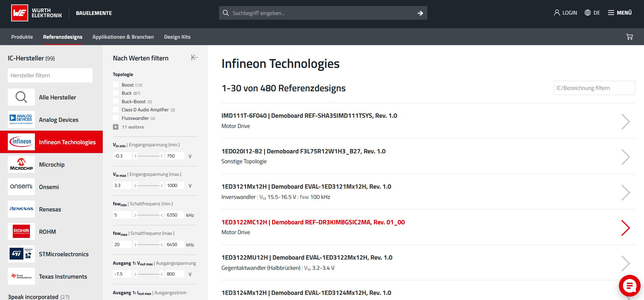Check the Buck topology filter
The image size is (644, 300).
tap(116, 93)
